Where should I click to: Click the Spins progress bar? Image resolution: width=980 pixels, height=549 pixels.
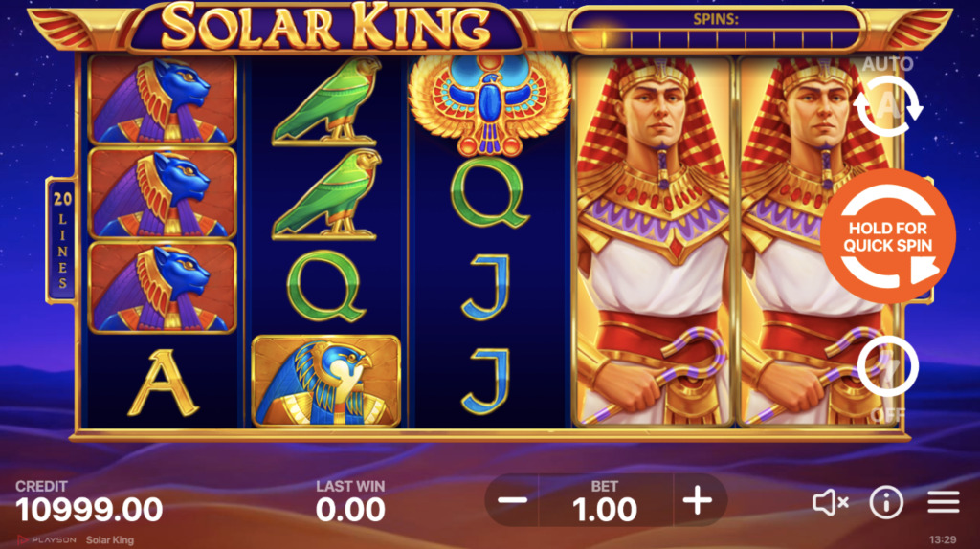pyautogui.click(x=717, y=32)
